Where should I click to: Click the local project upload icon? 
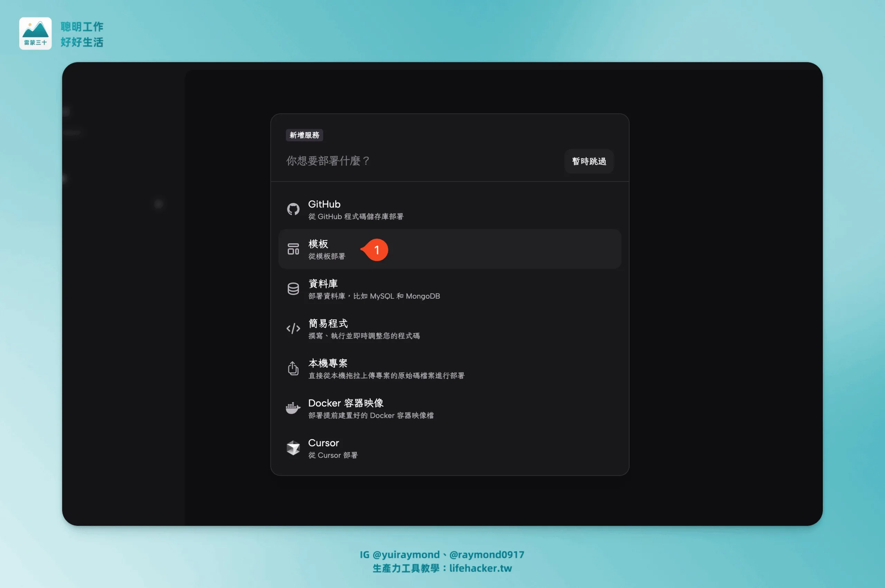(293, 368)
